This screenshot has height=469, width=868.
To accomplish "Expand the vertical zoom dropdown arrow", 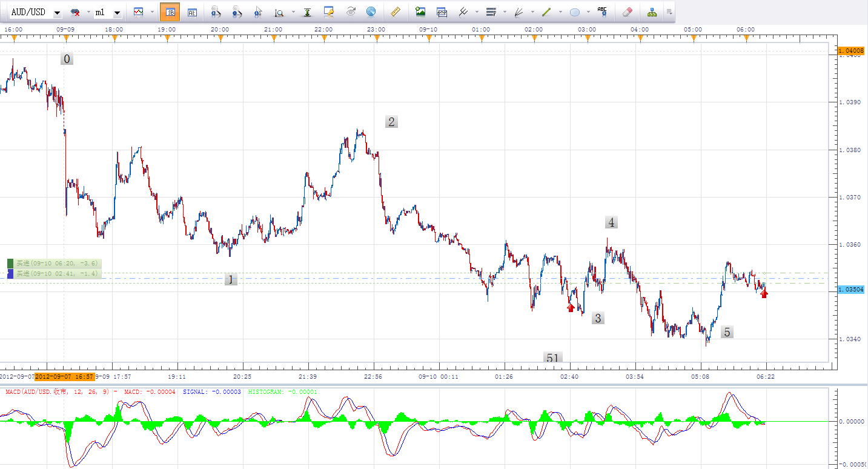I will pyautogui.click(x=293, y=12).
